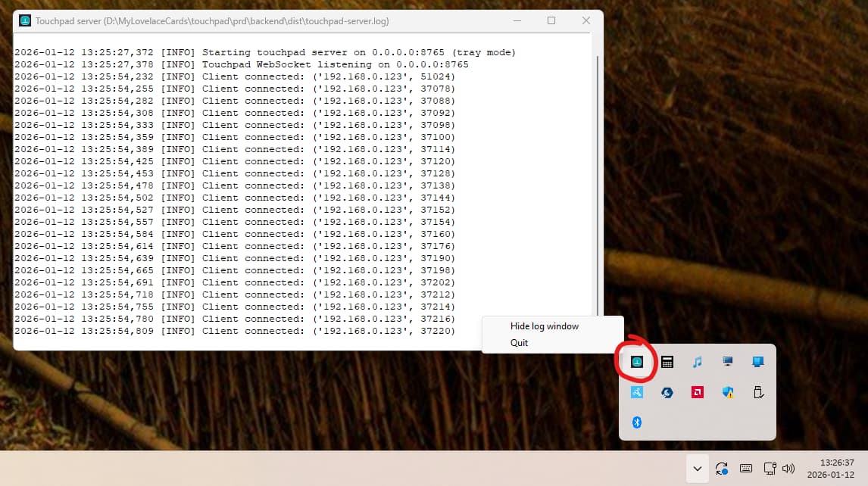
Task: Click the volume speaker taskbar icon
Action: [788, 469]
